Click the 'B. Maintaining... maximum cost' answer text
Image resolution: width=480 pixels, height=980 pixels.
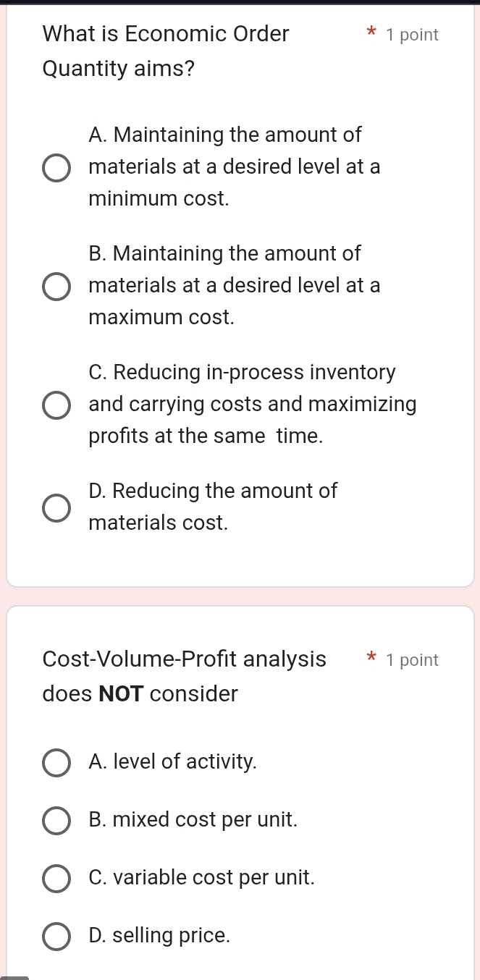(x=234, y=286)
